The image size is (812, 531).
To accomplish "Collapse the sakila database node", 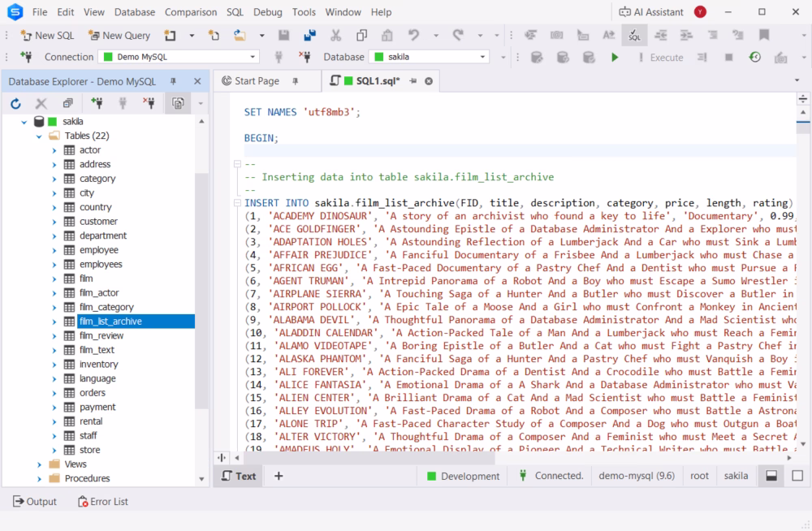I will tap(24, 122).
